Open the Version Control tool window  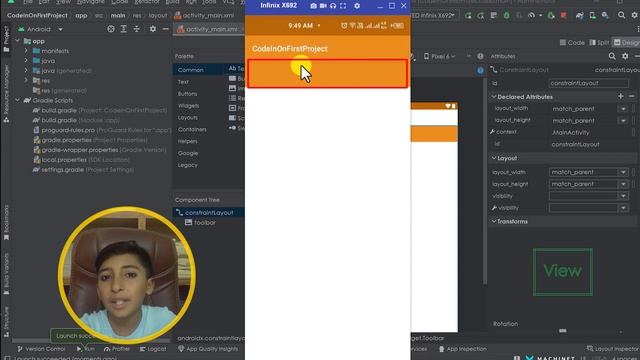click(x=41, y=349)
